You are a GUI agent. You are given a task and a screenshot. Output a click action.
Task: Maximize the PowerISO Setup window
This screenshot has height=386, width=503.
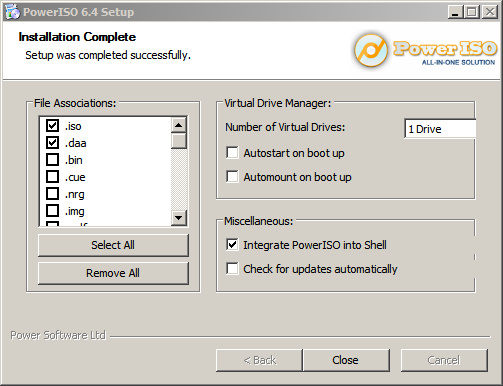pyautogui.click(x=472, y=12)
